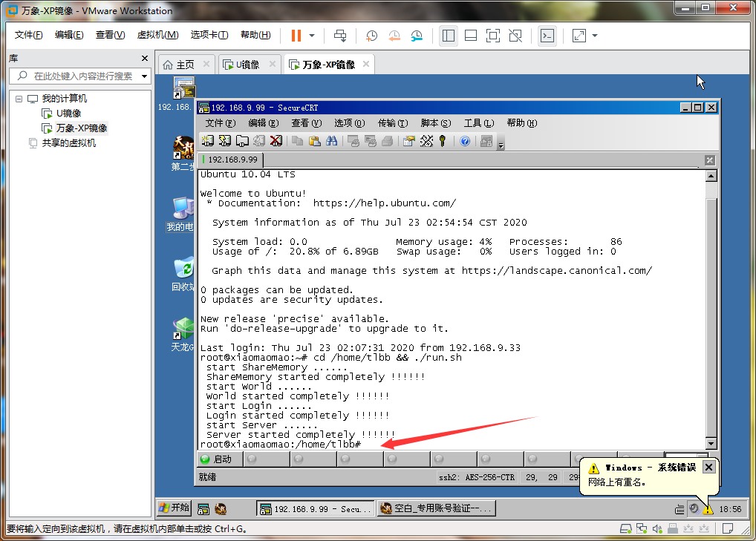The height and width of the screenshot is (541, 756).
Task: Close the 万象-XP镜像 tab
Action: coord(366,64)
